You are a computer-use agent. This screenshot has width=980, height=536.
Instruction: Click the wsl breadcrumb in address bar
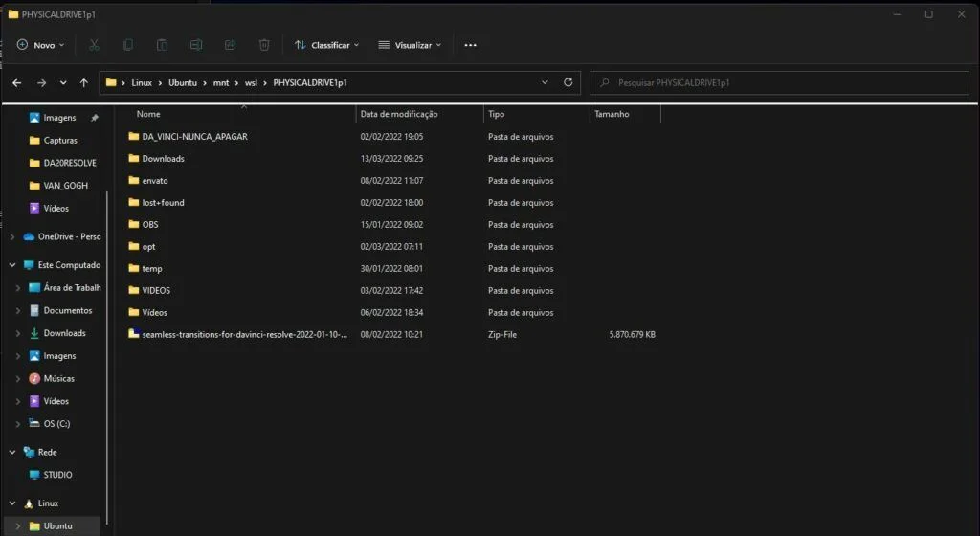[251, 82]
